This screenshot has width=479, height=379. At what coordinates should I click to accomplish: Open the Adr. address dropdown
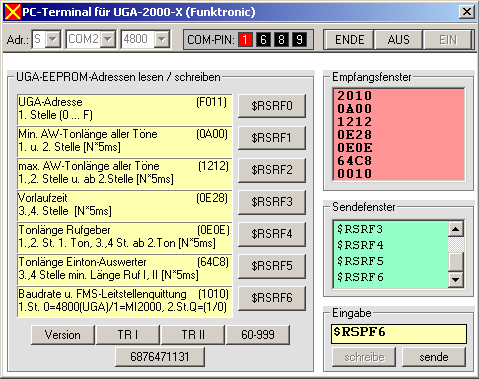pyautogui.click(x=53, y=40)
